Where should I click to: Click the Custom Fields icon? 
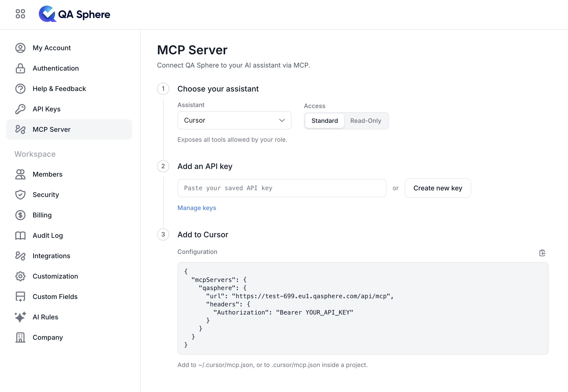20,297
